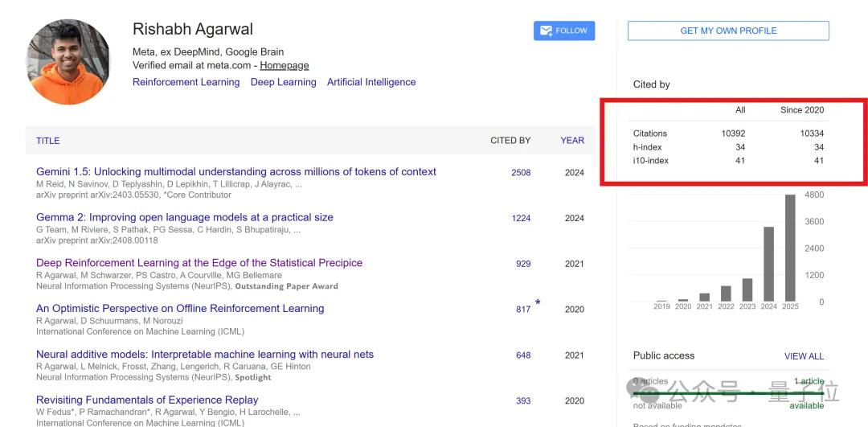Screen dimensions: 868x427
Task: Click the green public access progress bar
Action: click(x=727, y=393)
